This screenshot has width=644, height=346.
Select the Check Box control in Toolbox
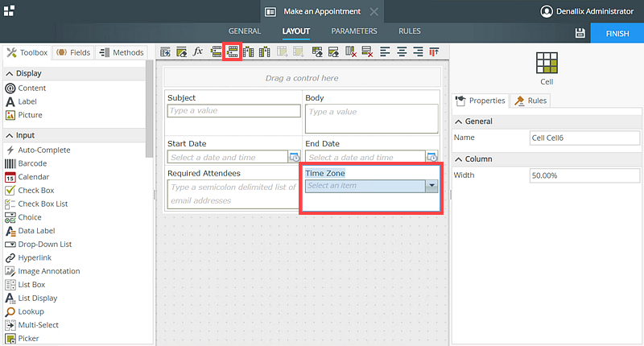[x=35, y=191]
